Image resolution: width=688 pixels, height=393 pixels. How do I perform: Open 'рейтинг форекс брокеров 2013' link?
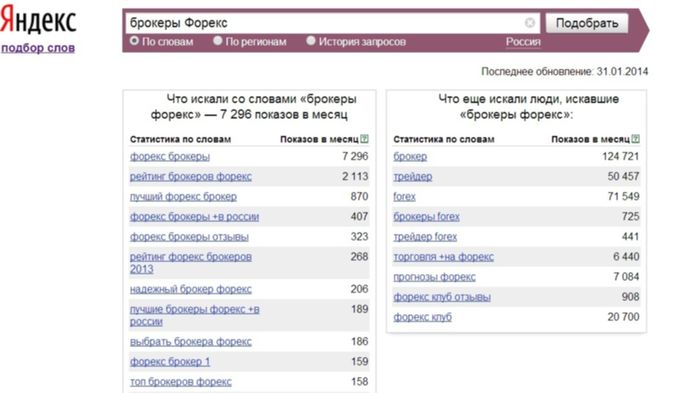(191, 263)
